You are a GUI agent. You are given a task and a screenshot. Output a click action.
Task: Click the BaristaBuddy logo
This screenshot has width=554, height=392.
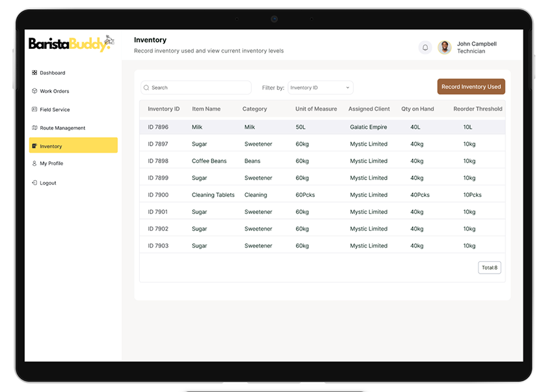(x=71, y=44)
